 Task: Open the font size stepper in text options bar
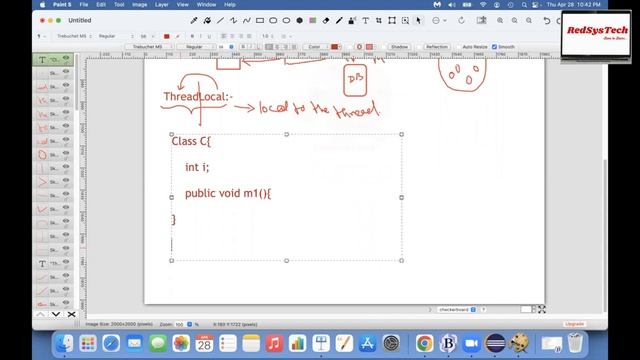point(231,47)
